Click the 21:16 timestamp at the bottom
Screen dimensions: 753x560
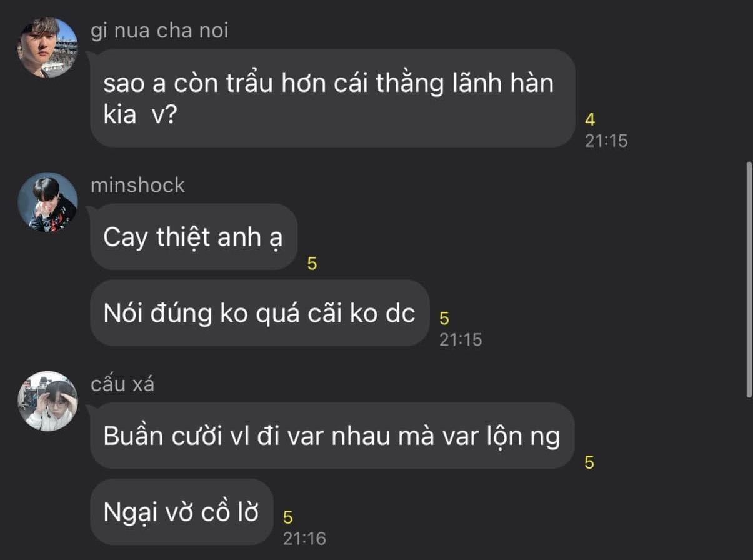pyautogui.click(x=304, y=539)
